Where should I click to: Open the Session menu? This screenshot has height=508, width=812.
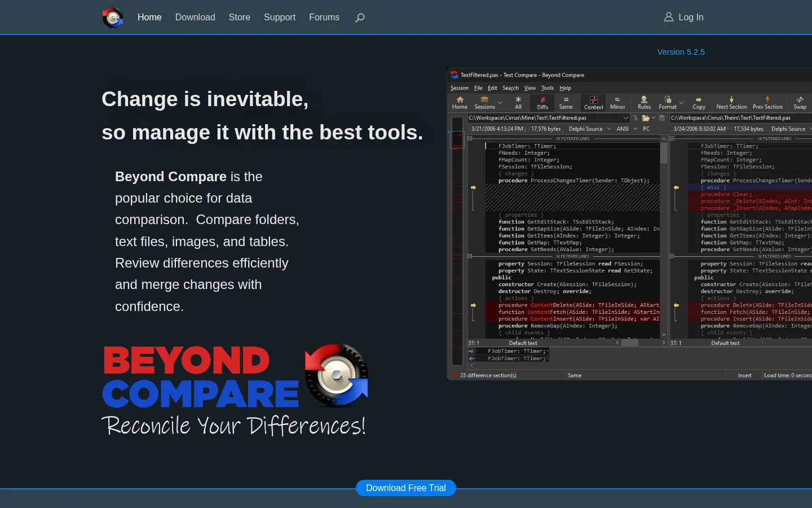point(460,88)
